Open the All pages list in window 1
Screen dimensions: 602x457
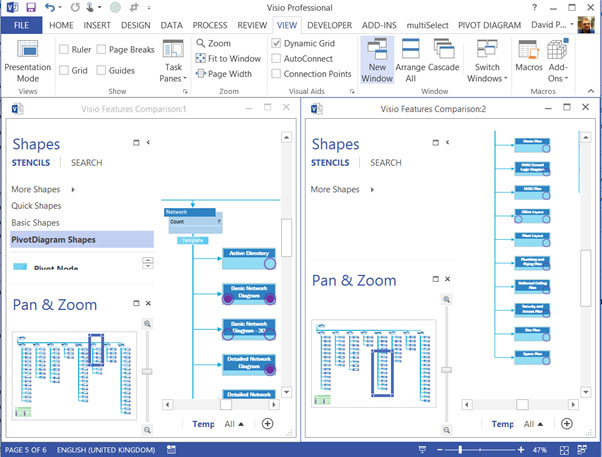[x=234, y=424]
